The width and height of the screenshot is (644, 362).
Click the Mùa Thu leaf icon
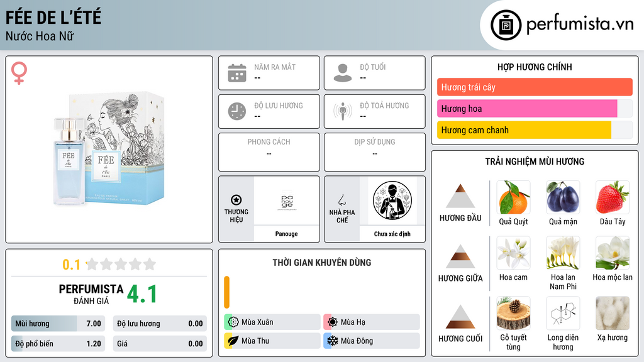click(233, 341)
